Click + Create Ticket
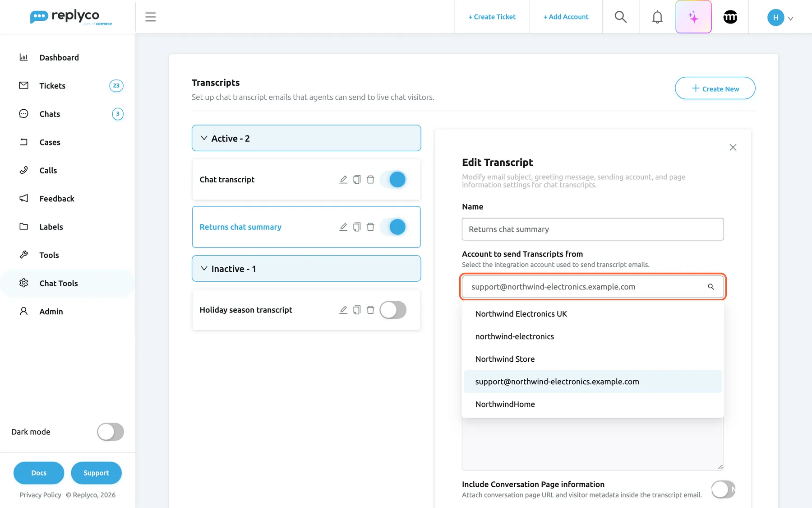 492,17
